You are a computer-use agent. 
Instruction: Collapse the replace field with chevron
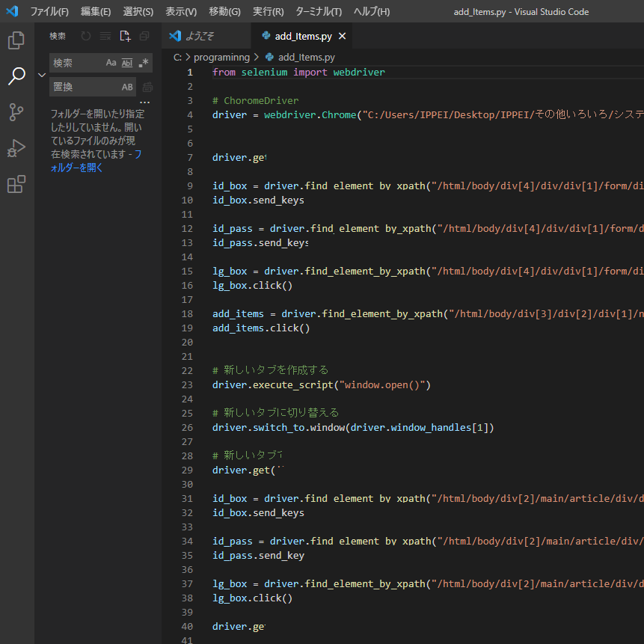coord(42,75)
